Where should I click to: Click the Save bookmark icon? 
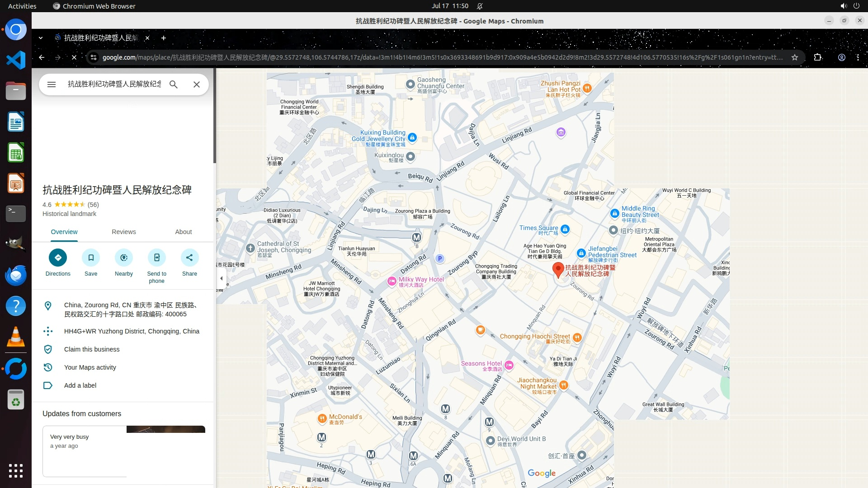pos(91,258)
